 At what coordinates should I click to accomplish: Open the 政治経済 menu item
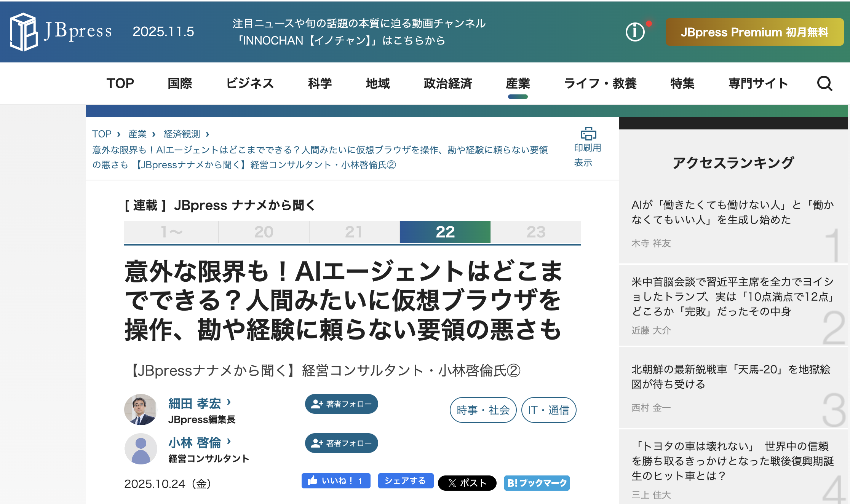tap(447, 83)
